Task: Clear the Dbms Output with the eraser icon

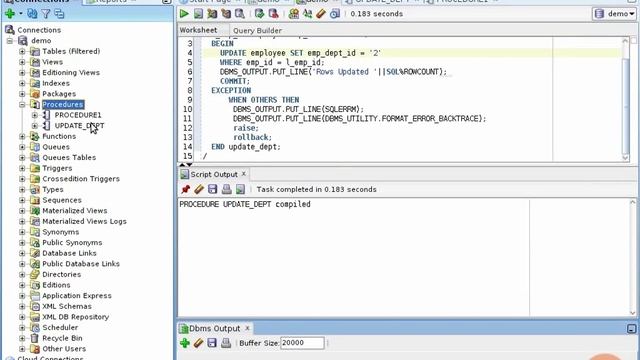Action: 198,343
